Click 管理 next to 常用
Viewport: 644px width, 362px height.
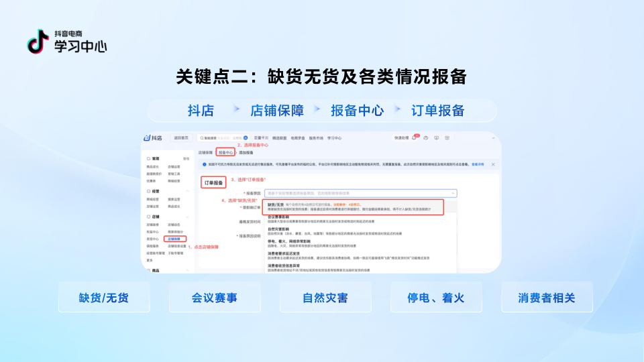tap(186, 159)
